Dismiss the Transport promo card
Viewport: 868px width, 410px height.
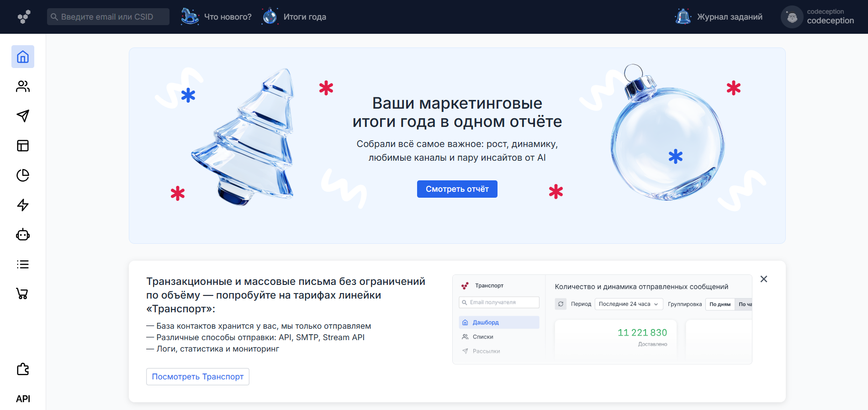pos(763,279)
